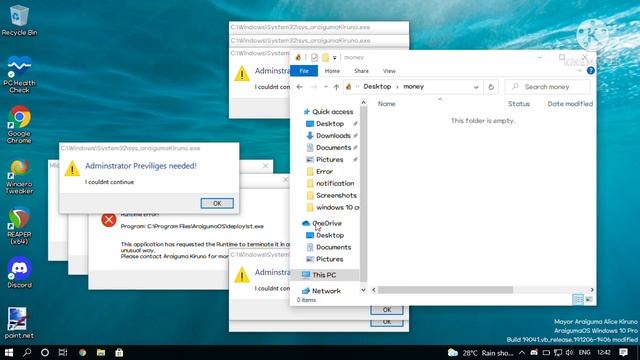The height and width of the screenshot is (360, 640).
Task: Show hidden system tray icons
Action: [x=522, y=353]
